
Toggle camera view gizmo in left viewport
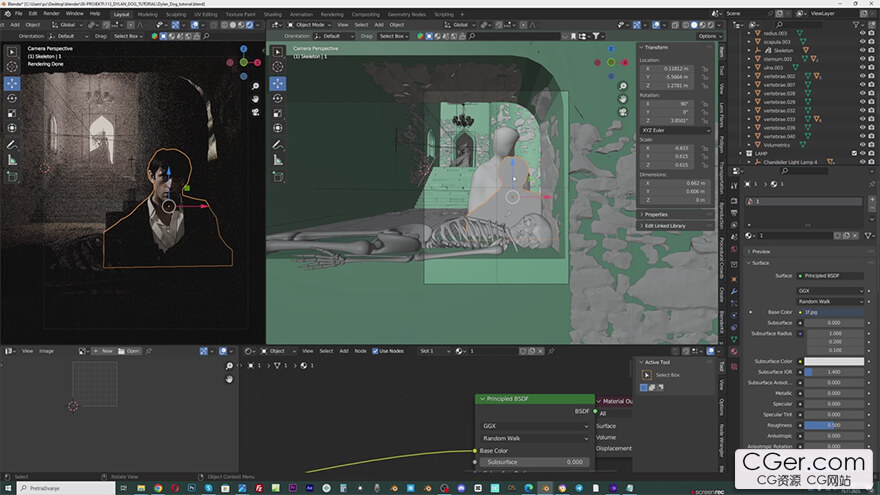coord(255,112)
